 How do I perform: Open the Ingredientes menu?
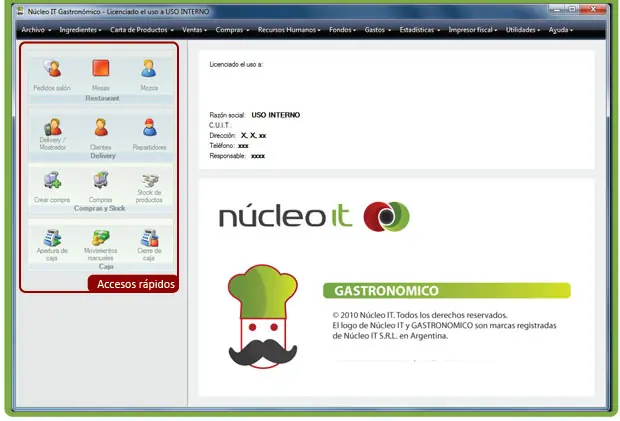coord(80,30)
